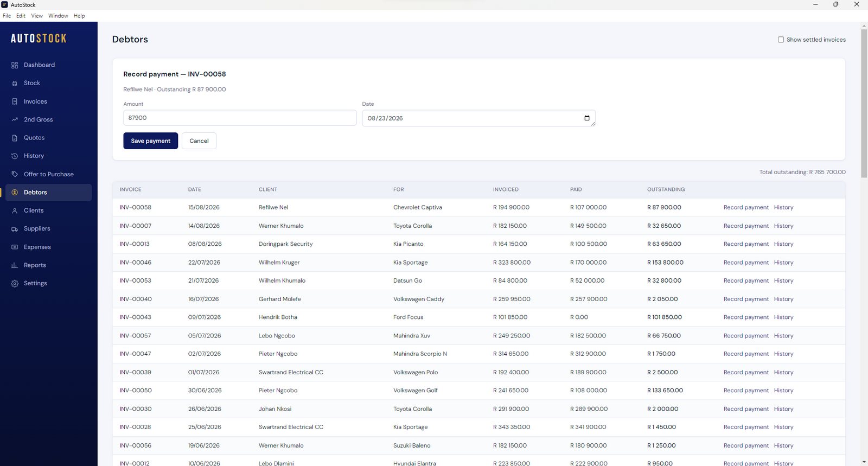Click the vertical scrollbar thumb
The width and height of the screenshot is (868, 466).
(x=864, y=103)
